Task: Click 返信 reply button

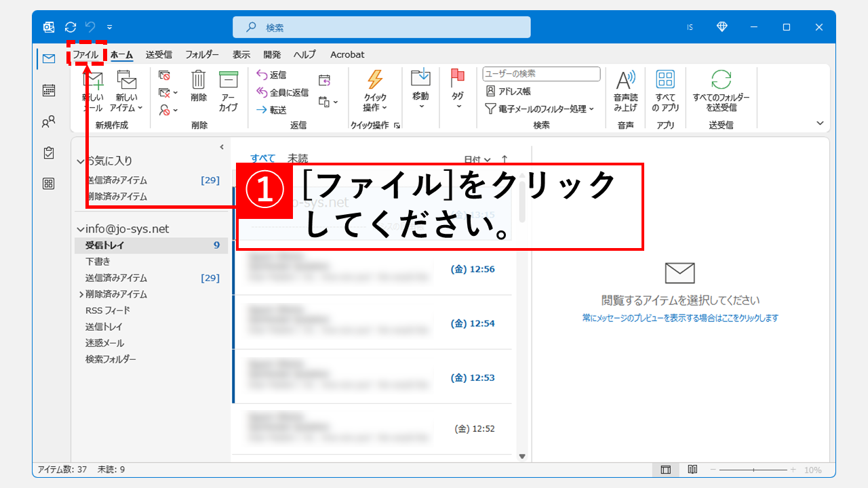Action: tap(271, 75)
